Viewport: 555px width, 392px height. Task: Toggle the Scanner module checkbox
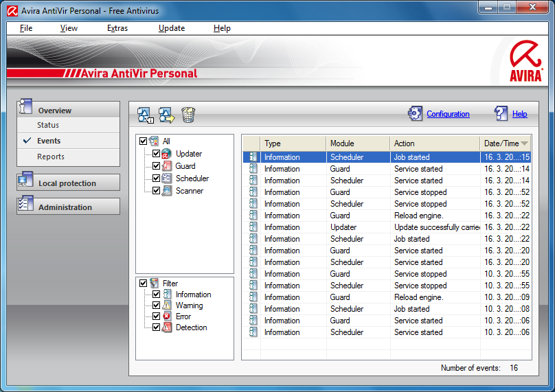point(156,191)
